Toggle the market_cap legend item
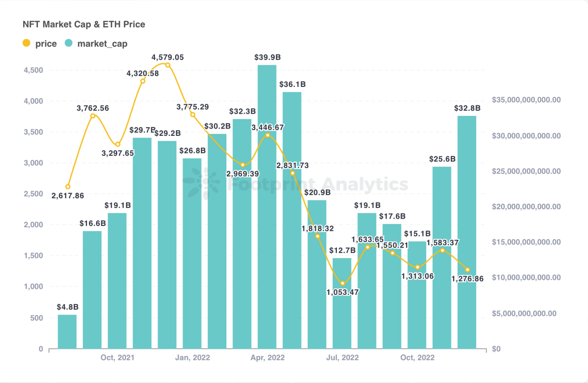 96,43
